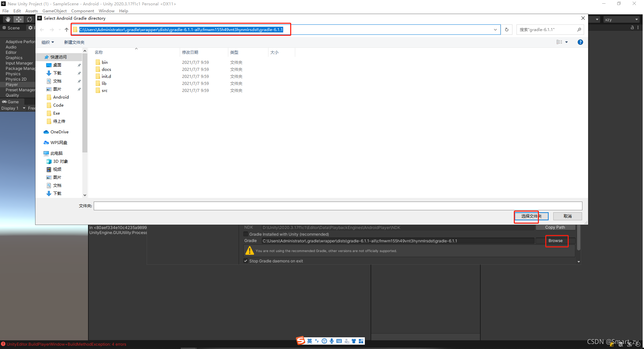The image size is (644, 349).
Task: Open the Sogou emoji panel
Action: (324, 341)
